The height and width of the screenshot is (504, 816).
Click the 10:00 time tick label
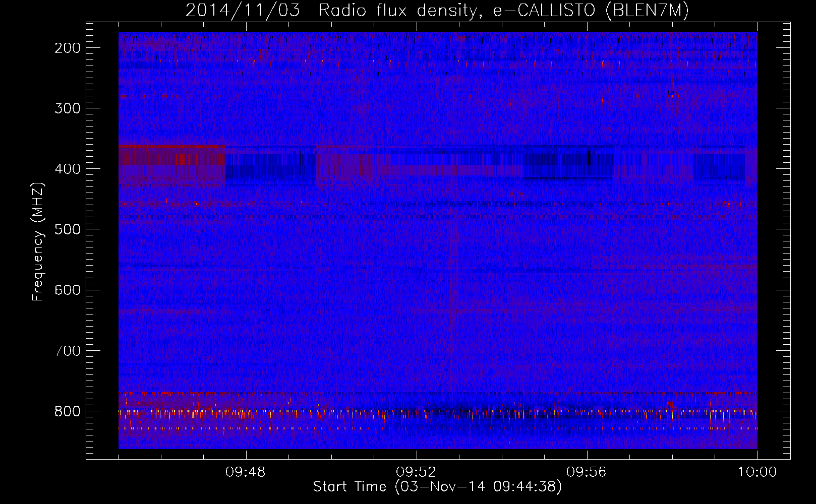[757, 472]
